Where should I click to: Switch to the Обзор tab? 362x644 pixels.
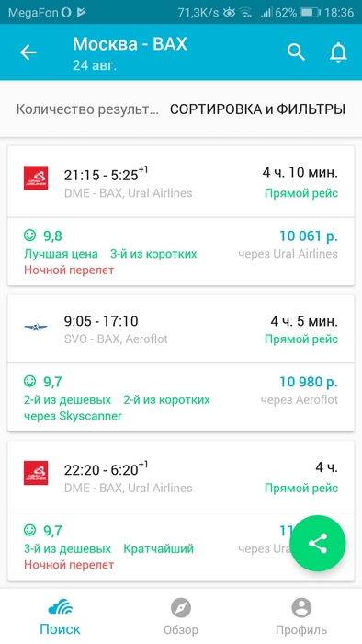pyautogui.click(x=181, y=616)
